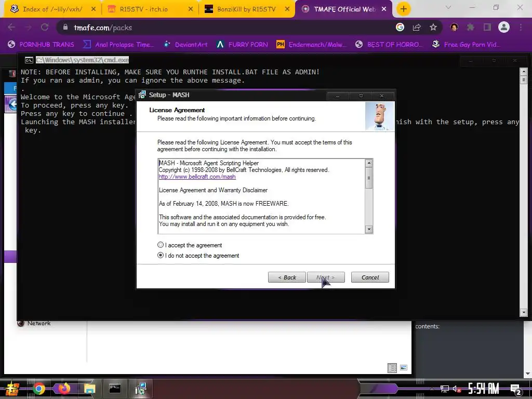Open the setup installer taskbar button
Screen dimensions: 532x399
140,389
